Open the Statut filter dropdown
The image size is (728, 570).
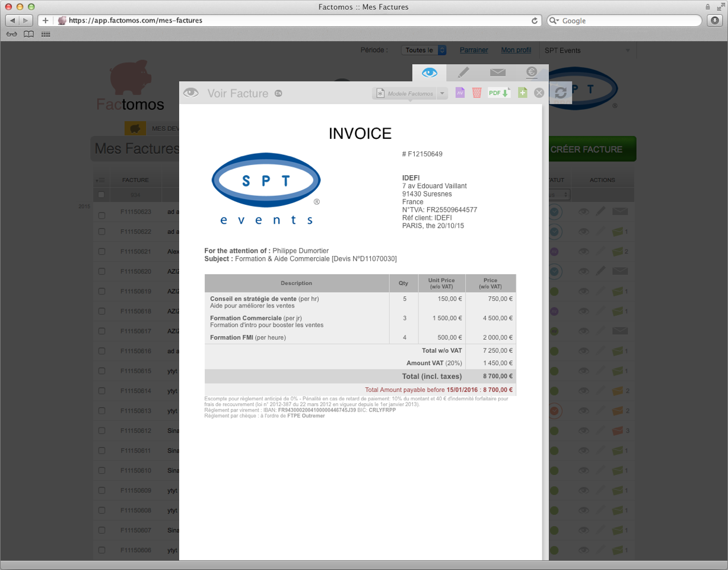pyautogui.click(x=560, y=194)
